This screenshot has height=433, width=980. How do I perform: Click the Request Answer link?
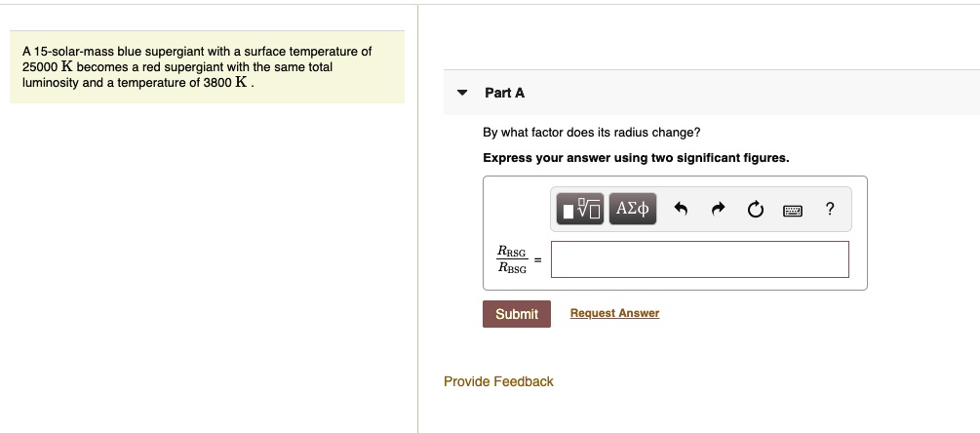click(x=614, y=313)
